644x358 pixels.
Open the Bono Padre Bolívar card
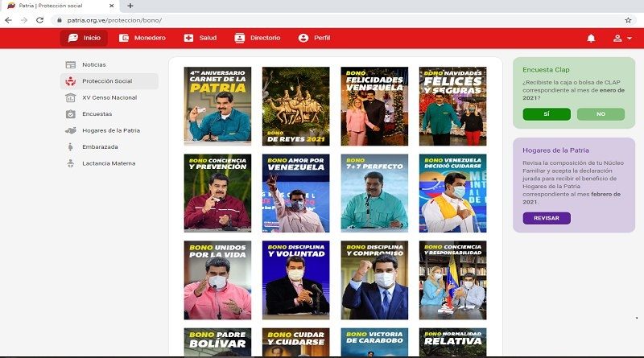pos(217,342)
